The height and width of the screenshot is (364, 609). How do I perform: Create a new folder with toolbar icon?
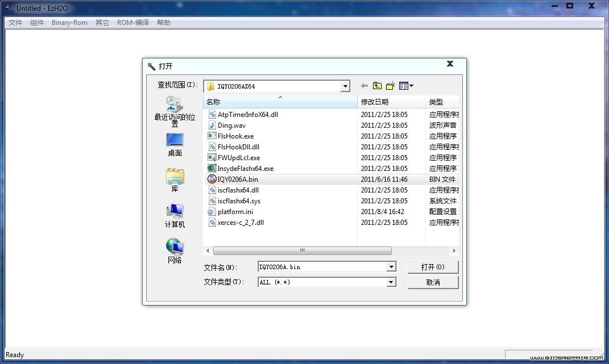pyautogui.click(x=390, y=86)
